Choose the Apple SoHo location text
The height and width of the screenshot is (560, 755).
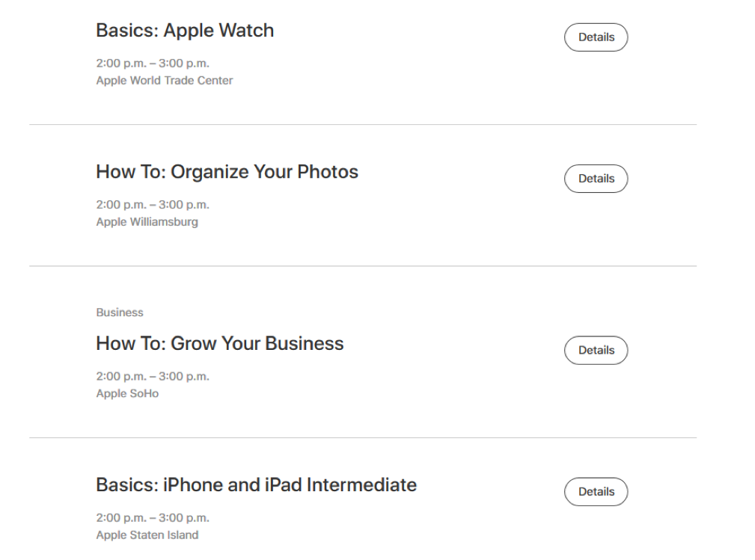pyautogui.click(x=127, y=393)
